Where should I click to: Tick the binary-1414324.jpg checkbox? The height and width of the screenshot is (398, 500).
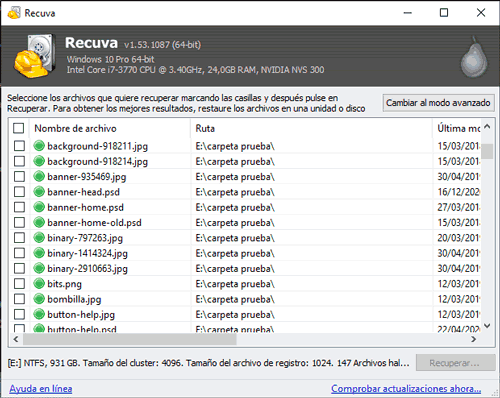pyautogui.click(x=19, y=253)
